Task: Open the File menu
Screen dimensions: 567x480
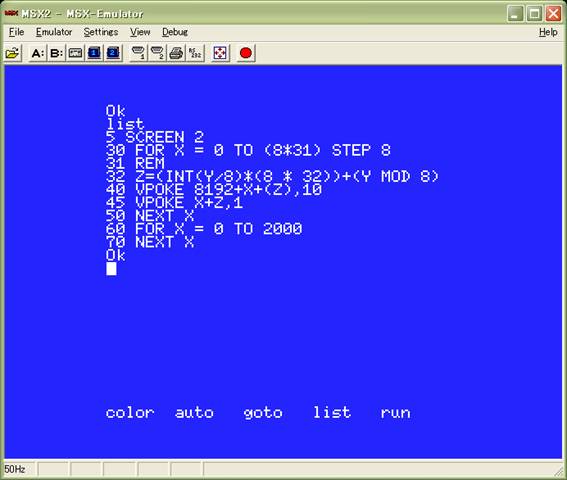Action: tap(17, 32)
